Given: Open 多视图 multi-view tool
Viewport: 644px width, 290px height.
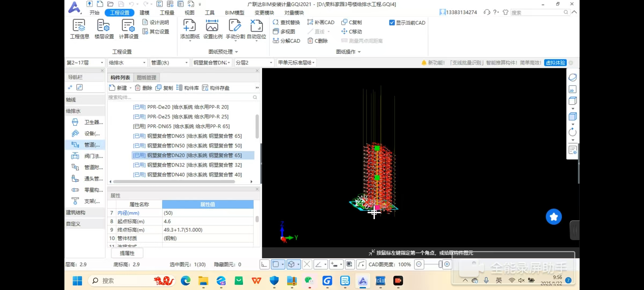Looking at the screenshot, I should point(284,31).
